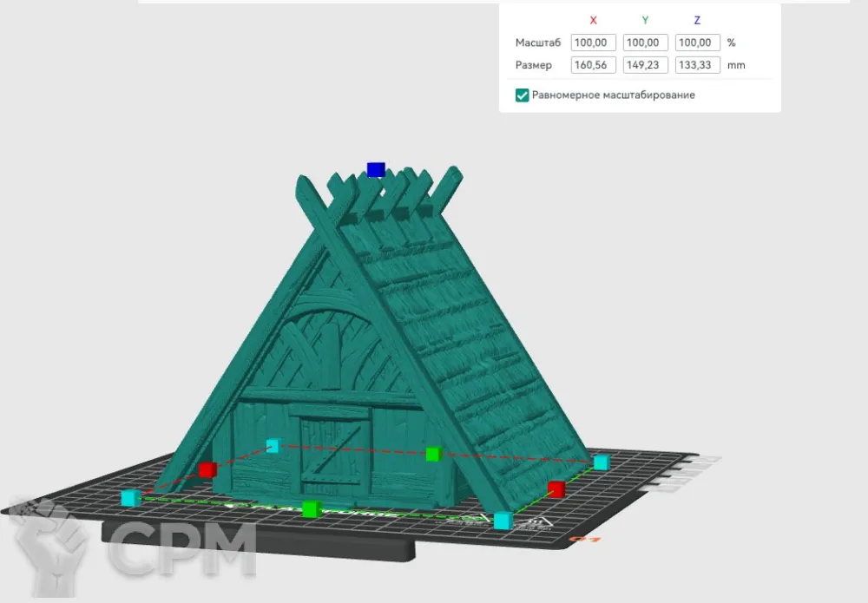Grab the cyan corner handle at far left

tap(130, 497)
